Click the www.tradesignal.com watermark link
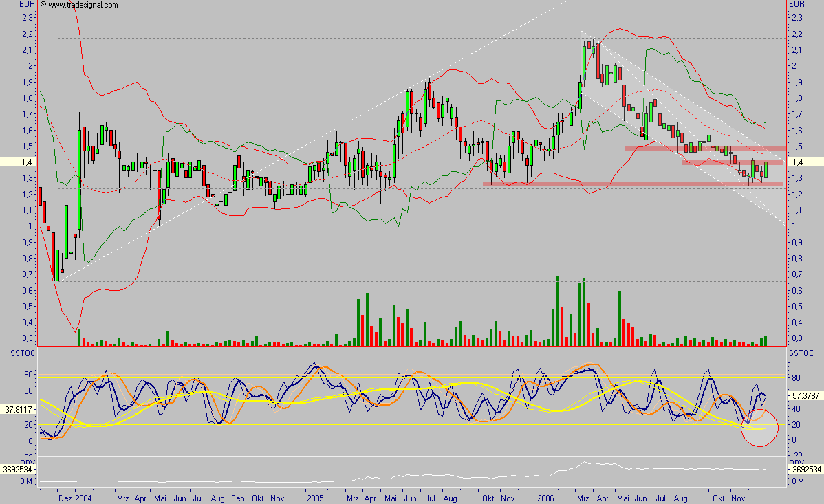Screen dimensions: 824x504 tap(83, 5)
